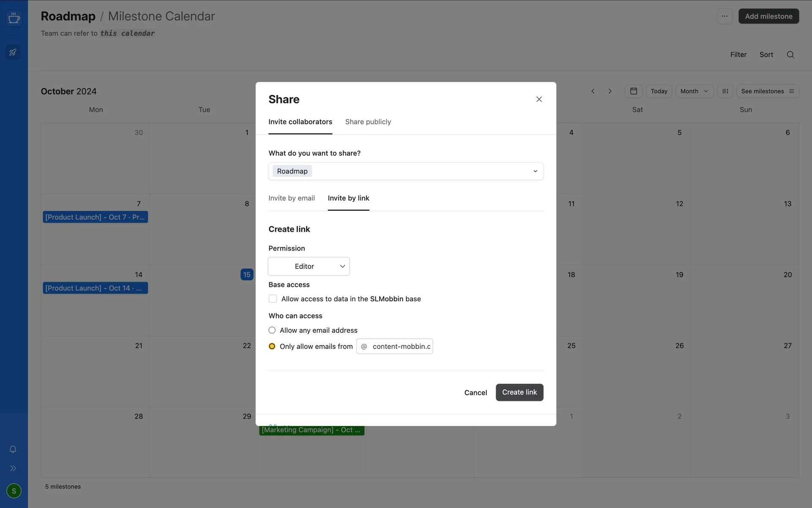Click the search magnifier icon
Viewport: 812px width, 508px height.
(x=790, y=55)
